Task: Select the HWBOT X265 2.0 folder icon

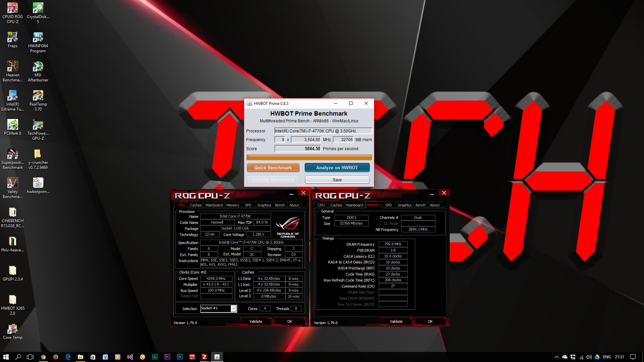Action: (13, 305)
